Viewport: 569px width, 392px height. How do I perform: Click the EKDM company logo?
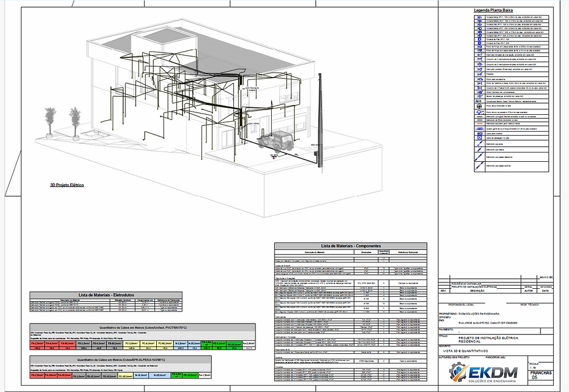[x=482, y=373]
